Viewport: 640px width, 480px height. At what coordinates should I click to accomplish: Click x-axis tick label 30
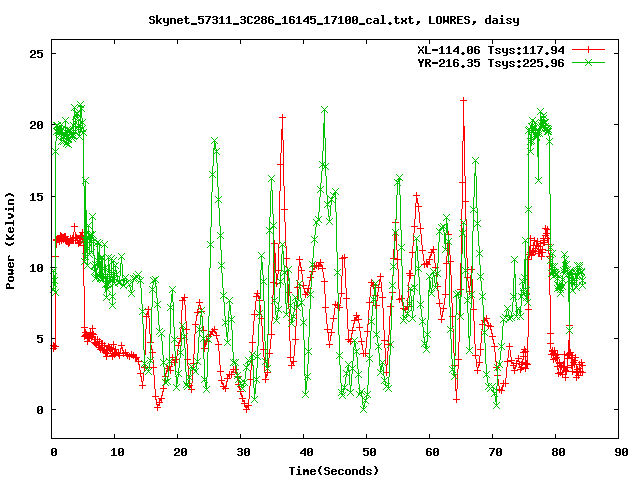click(x=243, y=452)
